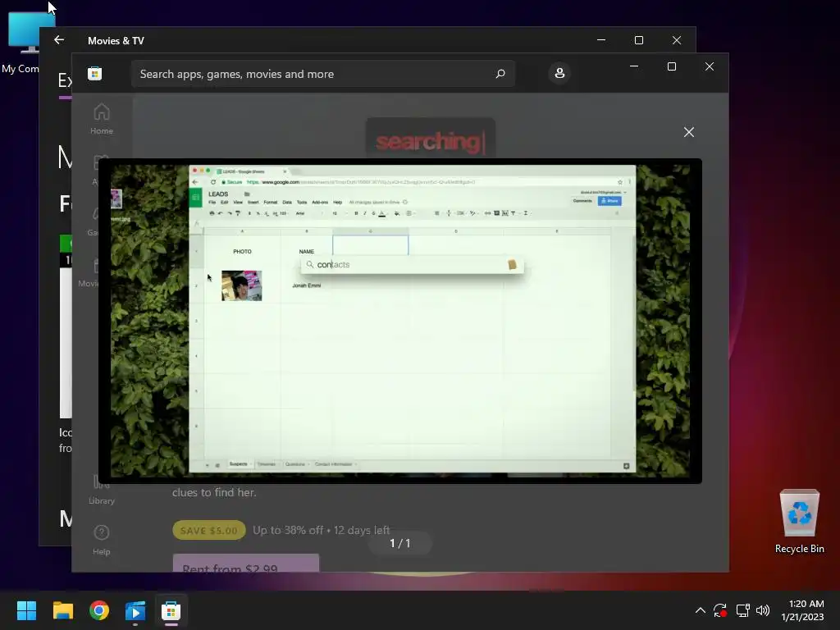Open the user account profile icon
The width and height of the screenshot is (840, 630).
point(559,73)
